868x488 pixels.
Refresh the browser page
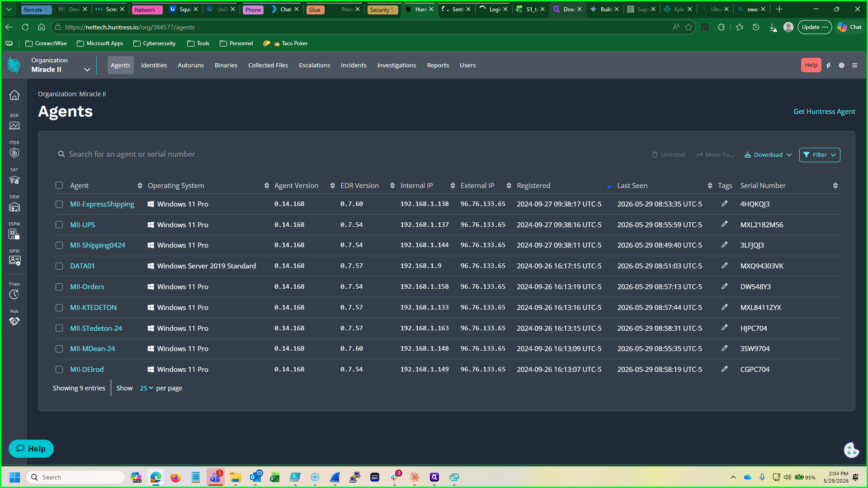pos(25,27)
